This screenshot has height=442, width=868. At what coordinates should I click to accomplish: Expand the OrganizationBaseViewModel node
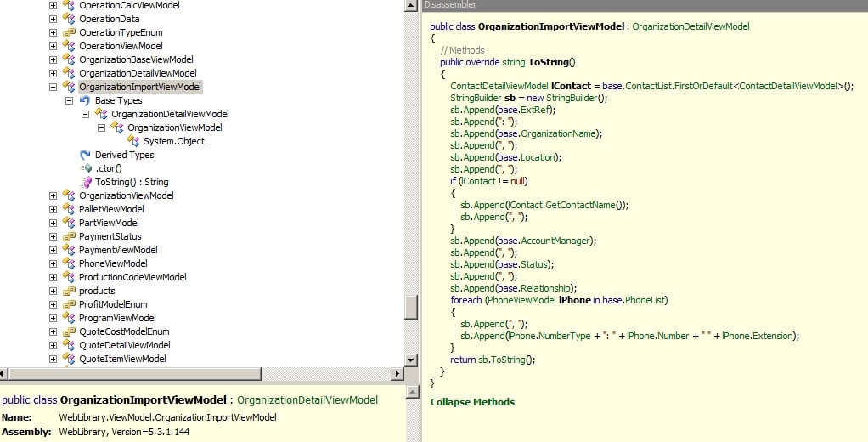(x=54, y=59)
